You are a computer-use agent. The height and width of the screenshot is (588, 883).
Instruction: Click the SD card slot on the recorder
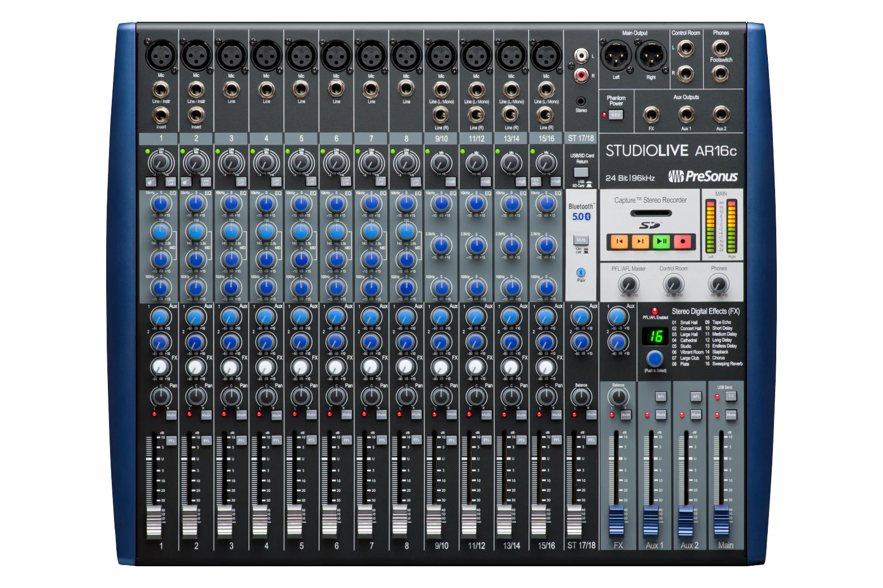click(x=651, y=213)
